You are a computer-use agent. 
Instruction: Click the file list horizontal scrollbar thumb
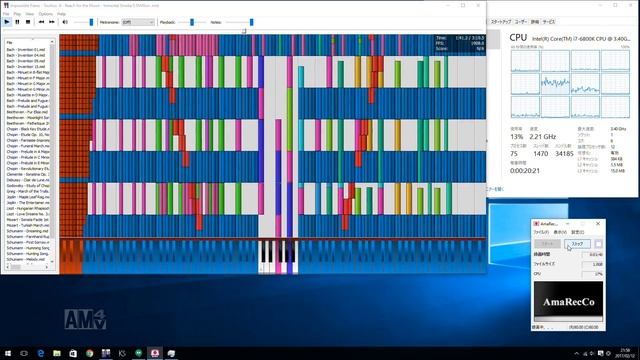click(x=15, y=267)
